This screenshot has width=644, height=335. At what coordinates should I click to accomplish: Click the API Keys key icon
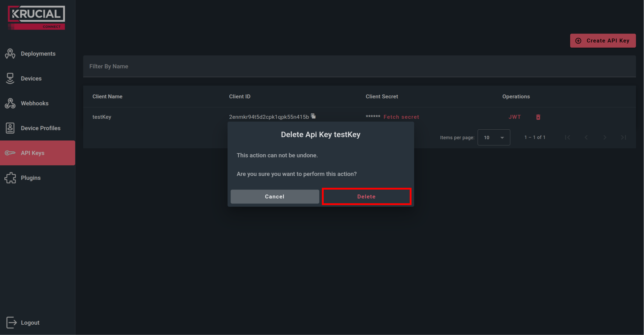10,153
